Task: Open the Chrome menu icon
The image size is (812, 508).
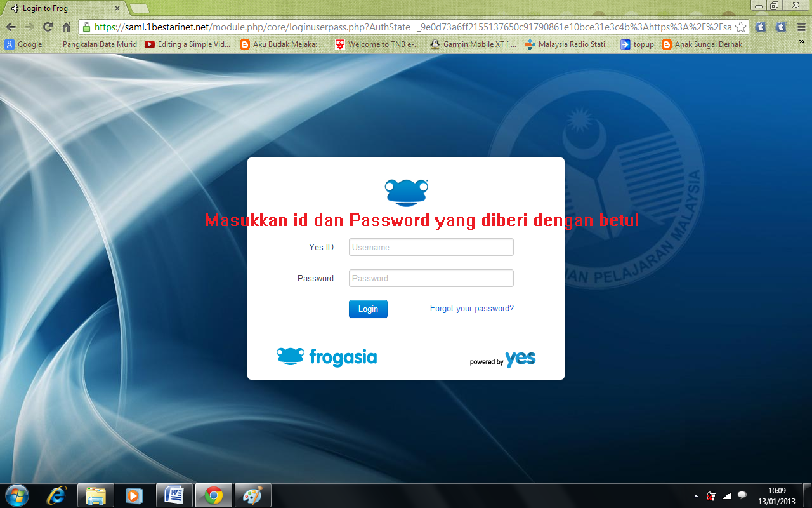Action: coord(801,27)
